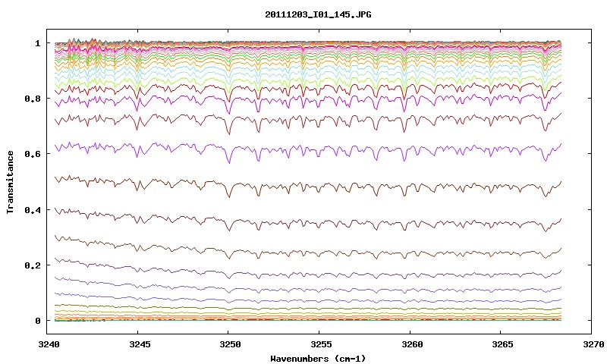Click the plot title 20111203_I01_145.JPG
Viewport: 607px width, 364px height.
[318, 14]
